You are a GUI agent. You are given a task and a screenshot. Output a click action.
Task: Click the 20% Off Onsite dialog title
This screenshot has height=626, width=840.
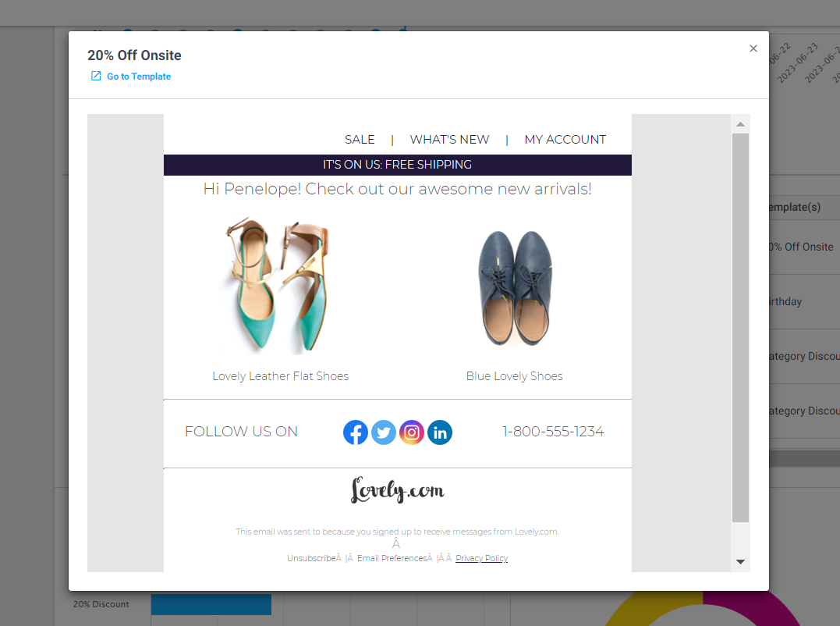(134, 55)
